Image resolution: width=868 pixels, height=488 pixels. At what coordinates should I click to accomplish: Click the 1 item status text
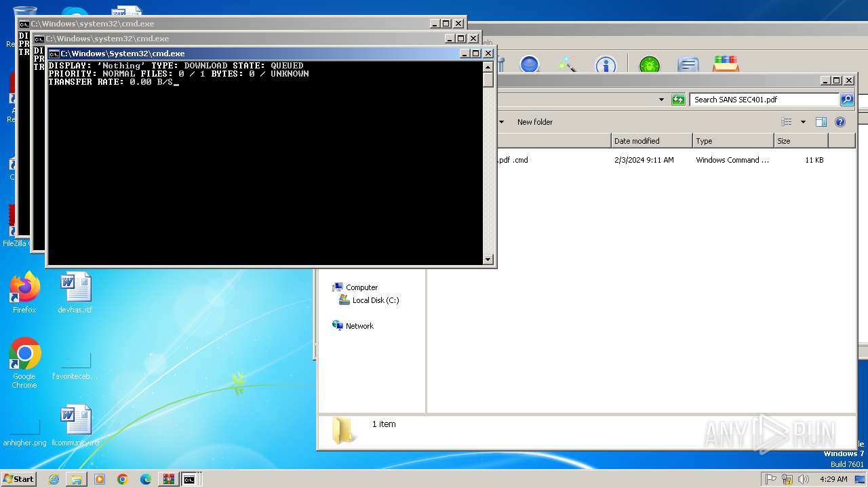point(384,424)
